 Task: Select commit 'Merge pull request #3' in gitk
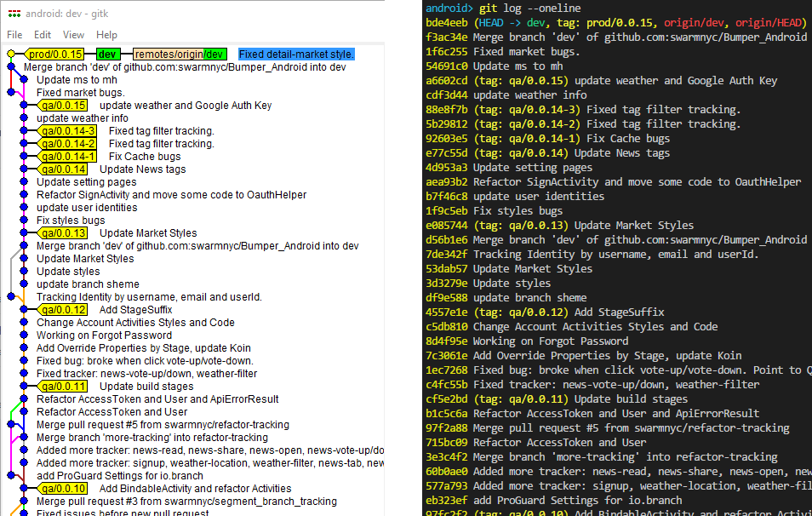coord(186,502)
